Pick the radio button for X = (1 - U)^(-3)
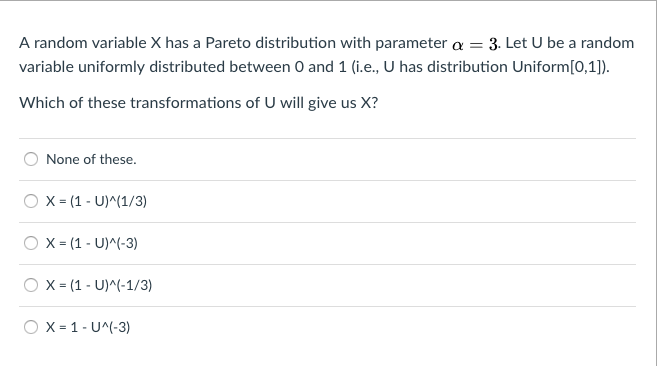Image resolution: width=657 pixels, height=366 pixels. (x=31, y=243)
